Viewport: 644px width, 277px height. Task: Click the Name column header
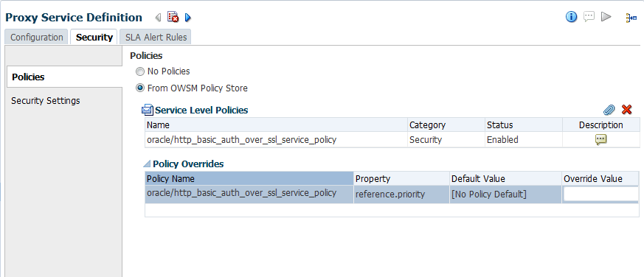[276, 125]
